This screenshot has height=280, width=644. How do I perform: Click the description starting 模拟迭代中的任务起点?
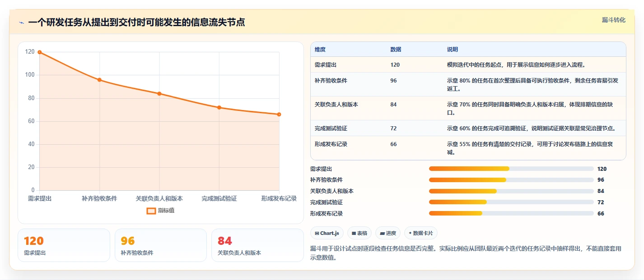click(x=516, y=65)
